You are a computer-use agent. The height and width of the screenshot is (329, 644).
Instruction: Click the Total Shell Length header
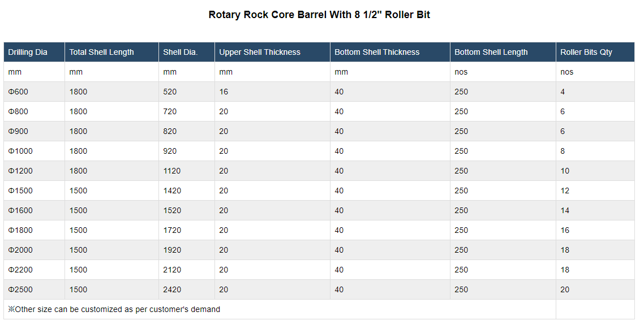point(111,52)
